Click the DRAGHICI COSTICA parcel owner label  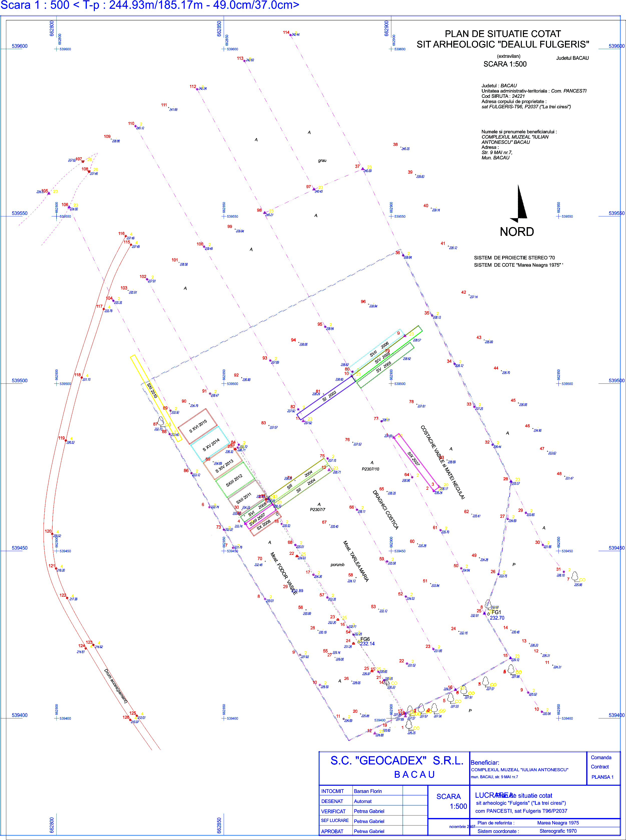[x=385, y=510]
